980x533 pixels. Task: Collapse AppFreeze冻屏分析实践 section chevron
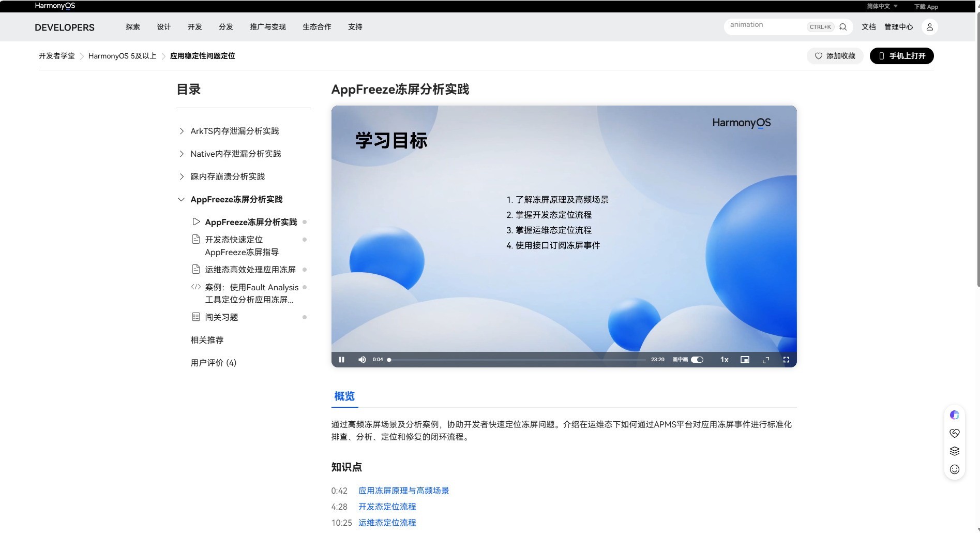point(182,199)
